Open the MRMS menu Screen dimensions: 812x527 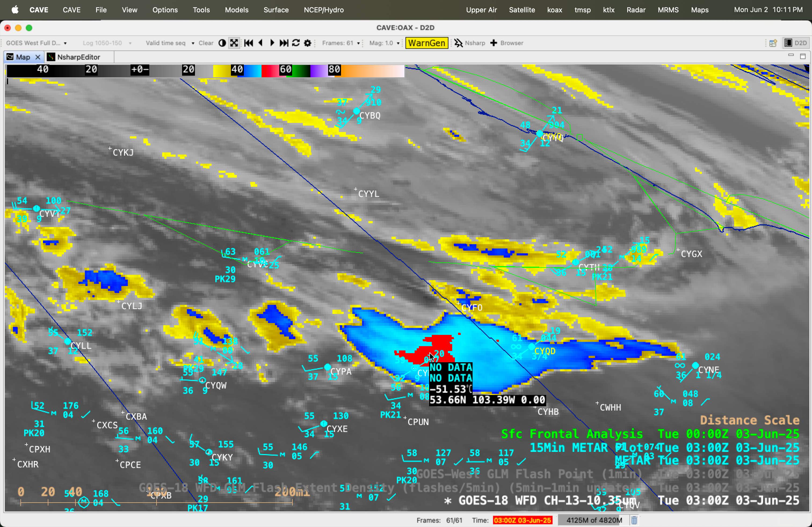[x=668, y=10]
